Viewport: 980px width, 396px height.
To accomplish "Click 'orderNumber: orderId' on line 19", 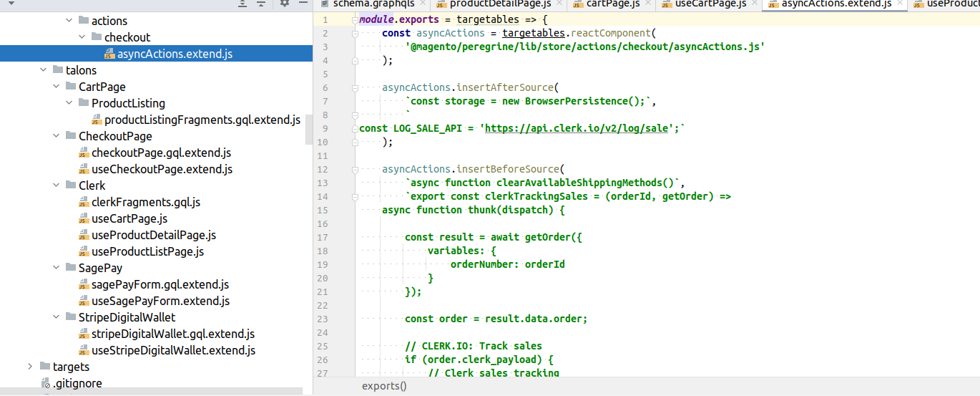I will click(x=508, y=264).
